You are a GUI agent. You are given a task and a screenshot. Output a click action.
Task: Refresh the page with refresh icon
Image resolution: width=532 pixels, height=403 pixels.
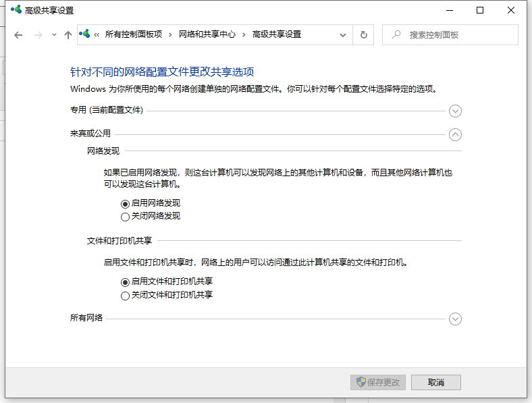click(363, 34)
